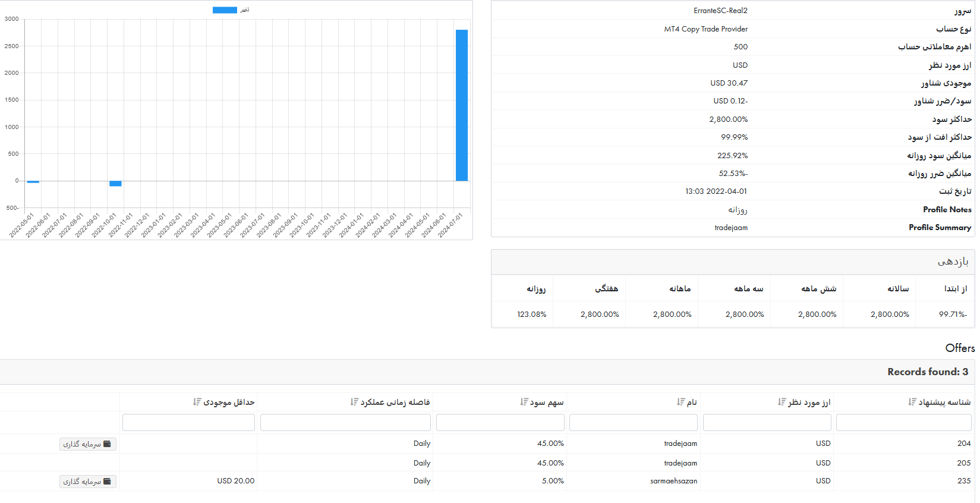Focus the شناسه پیشنهاد filter input
The width and height of the screenshot is (980, 503).
tap(903, 423)
